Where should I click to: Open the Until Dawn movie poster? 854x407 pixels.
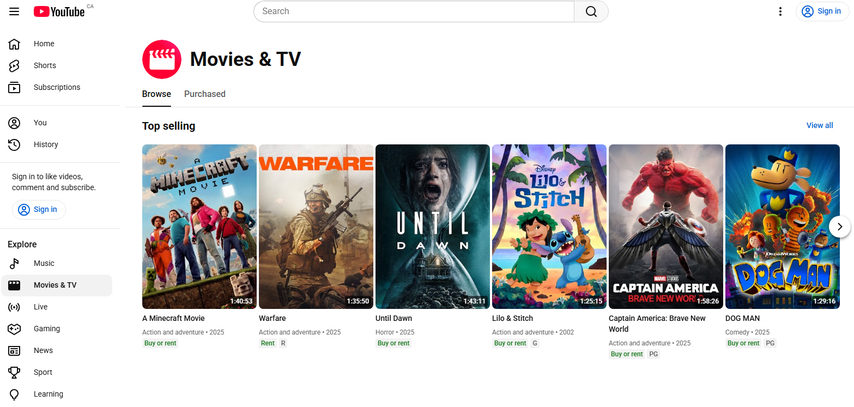432,226
